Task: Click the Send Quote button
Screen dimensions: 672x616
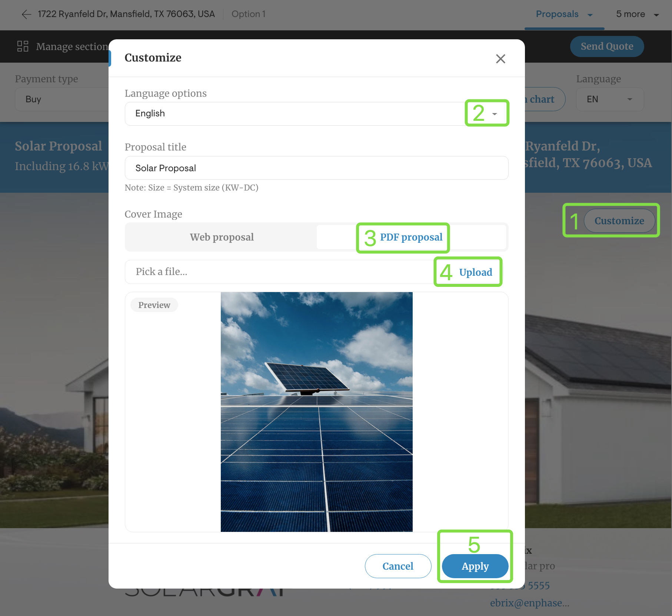Action: 607,46
